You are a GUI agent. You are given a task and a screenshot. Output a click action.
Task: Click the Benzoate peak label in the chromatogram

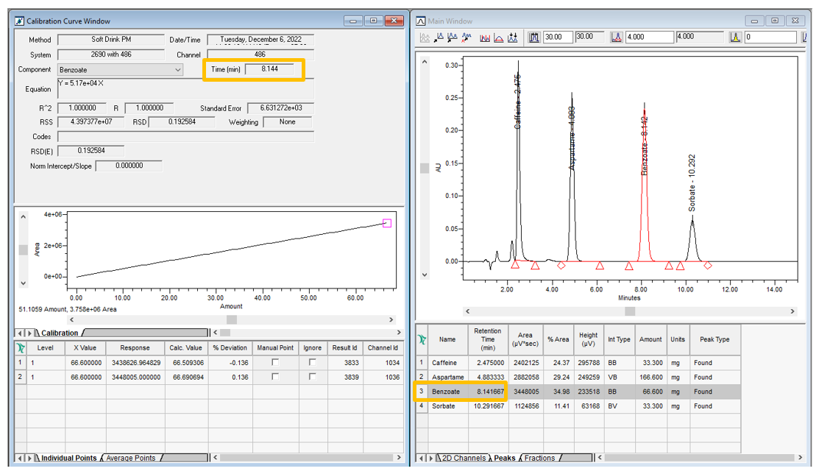point(644,146)
